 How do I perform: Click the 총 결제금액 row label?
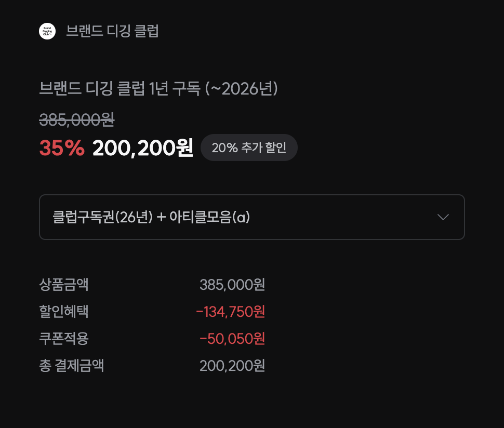(72, 366)
